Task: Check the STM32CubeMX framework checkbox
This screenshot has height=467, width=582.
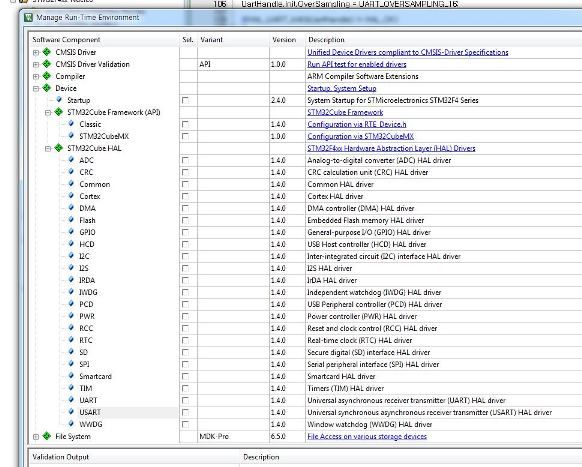Action: click(185, 136)
